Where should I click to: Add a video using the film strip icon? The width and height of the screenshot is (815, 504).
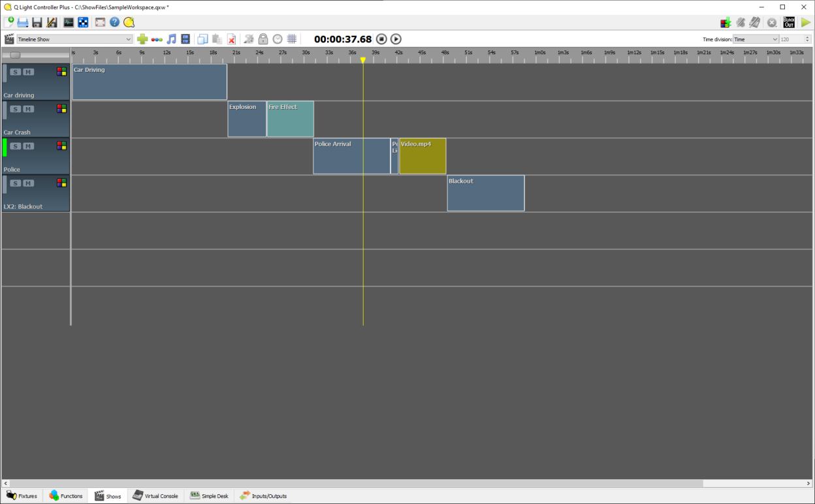(185, 39)
